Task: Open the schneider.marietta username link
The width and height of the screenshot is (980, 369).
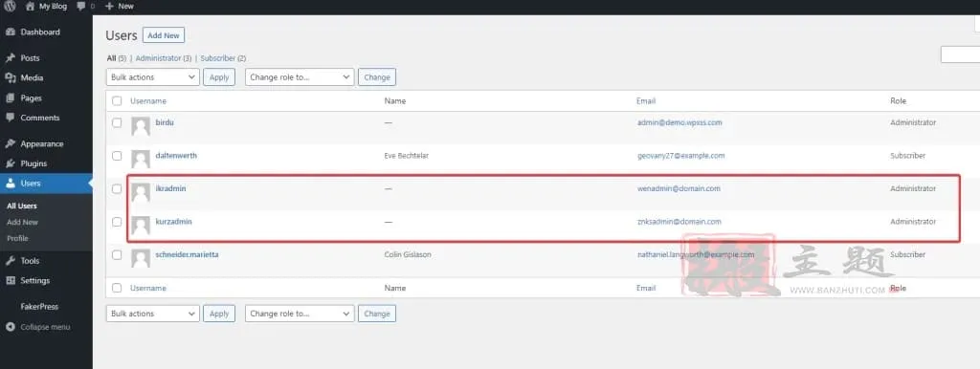Action: point(187,254)
